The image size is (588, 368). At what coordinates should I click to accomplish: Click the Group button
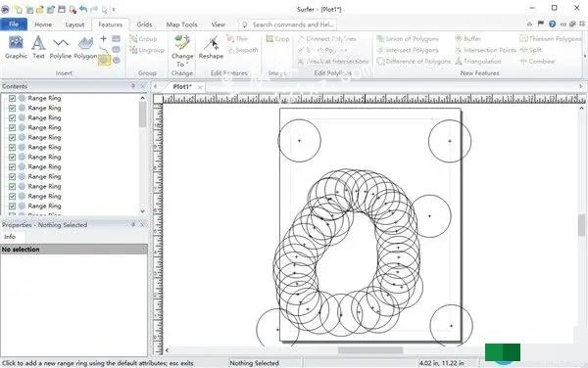[143, 38]
